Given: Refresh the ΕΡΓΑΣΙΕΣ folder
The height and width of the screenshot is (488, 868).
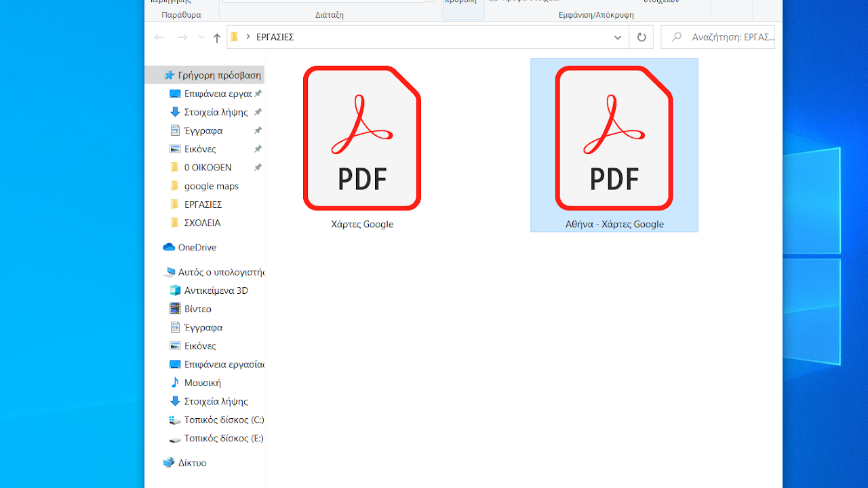Looking at the screenshot, I should pyautogui.click(x=642, y=37).
